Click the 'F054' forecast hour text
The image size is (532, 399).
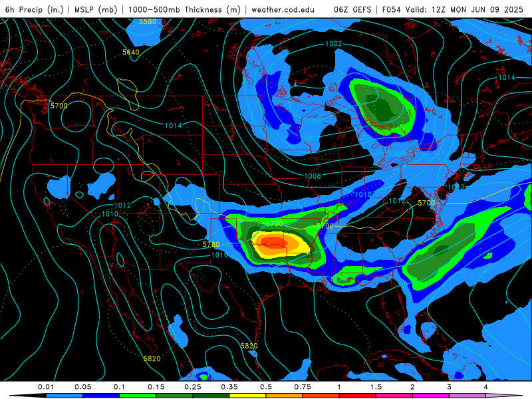coord(391,9)
